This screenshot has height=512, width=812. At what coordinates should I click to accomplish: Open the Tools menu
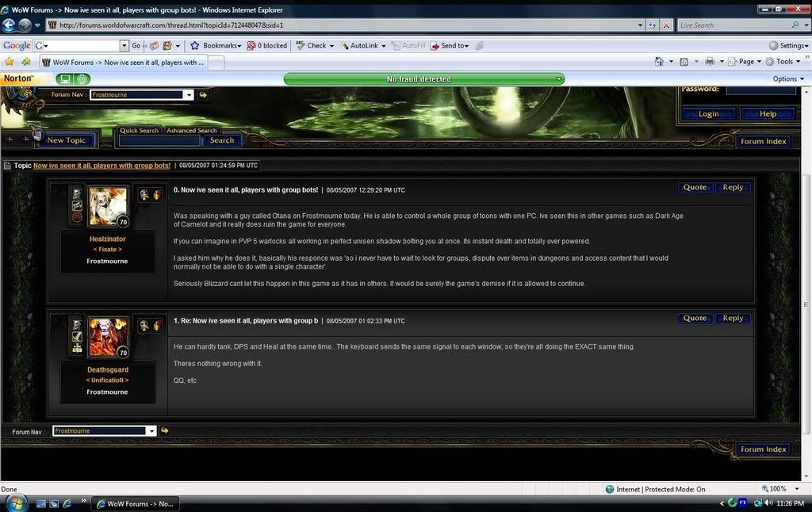(783, 62)
